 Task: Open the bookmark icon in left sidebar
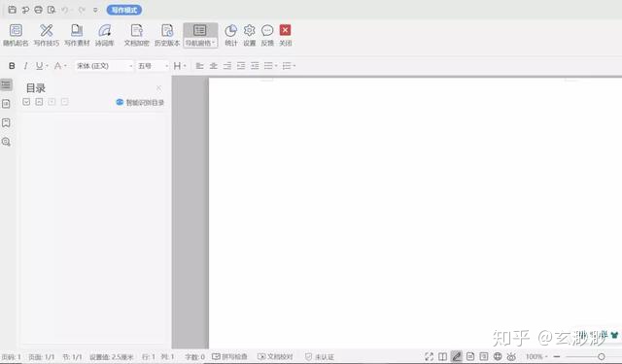pyautogui.click(x=6, y=122)
